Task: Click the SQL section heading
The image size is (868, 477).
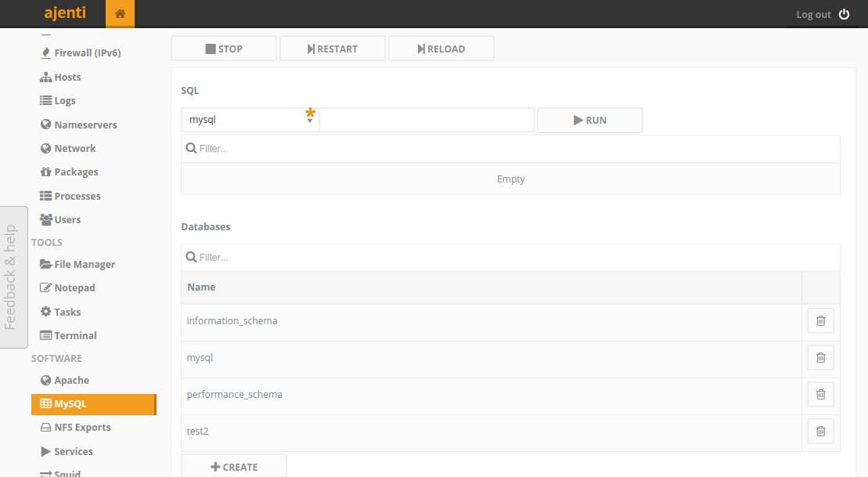Action: click(x=190, y=90)
